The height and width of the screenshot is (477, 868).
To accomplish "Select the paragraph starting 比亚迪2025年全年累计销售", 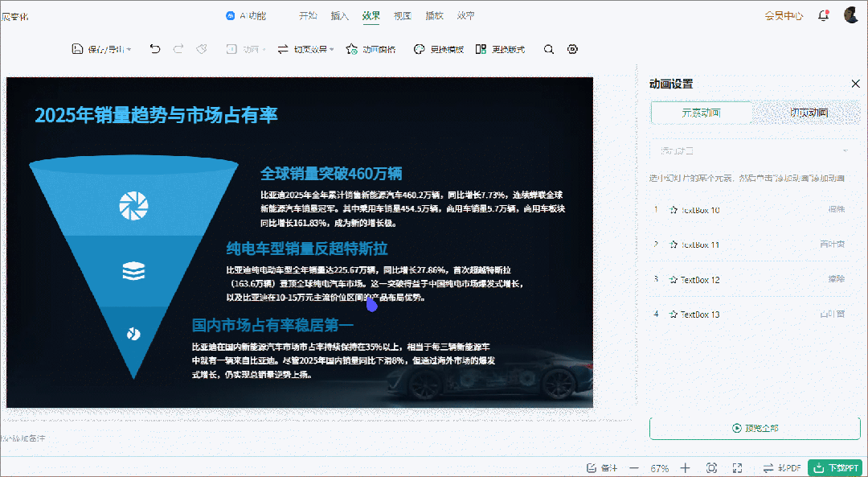I will (412, 209).
